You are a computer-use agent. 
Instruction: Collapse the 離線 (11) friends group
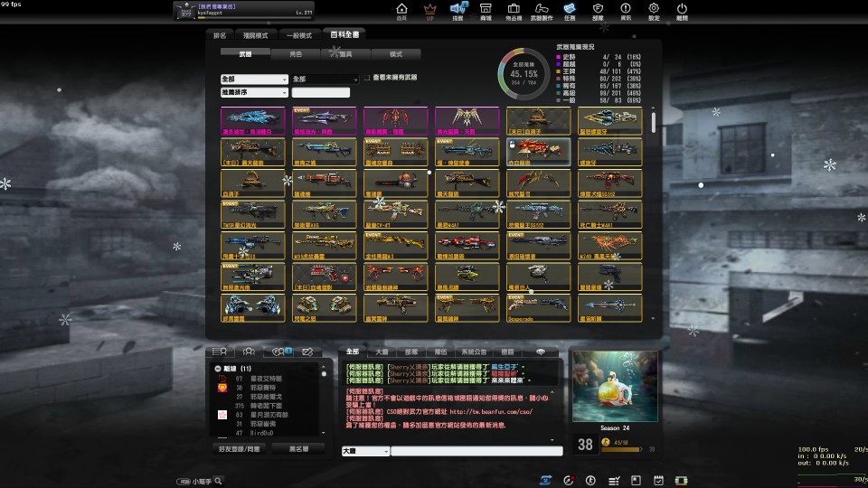point(218,369)
